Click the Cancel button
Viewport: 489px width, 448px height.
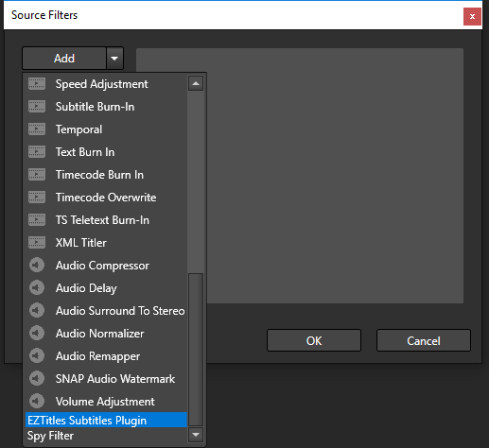click(x=424, y=340)
